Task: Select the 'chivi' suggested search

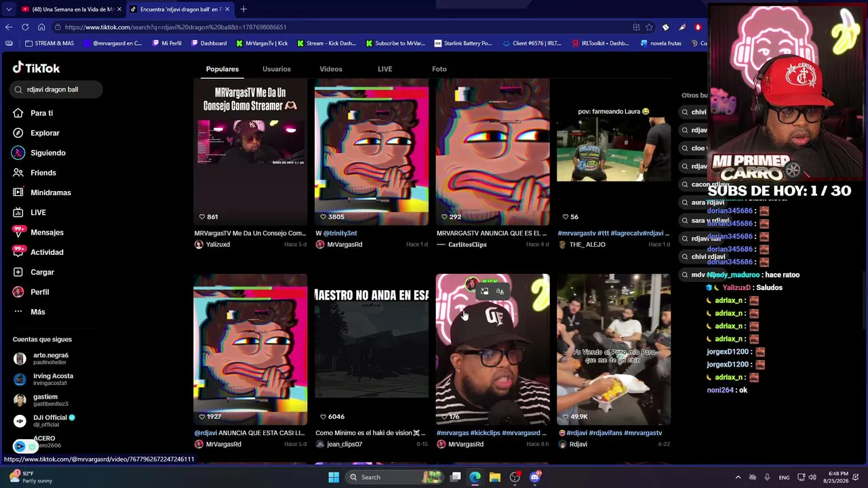Action: (694, 112)
